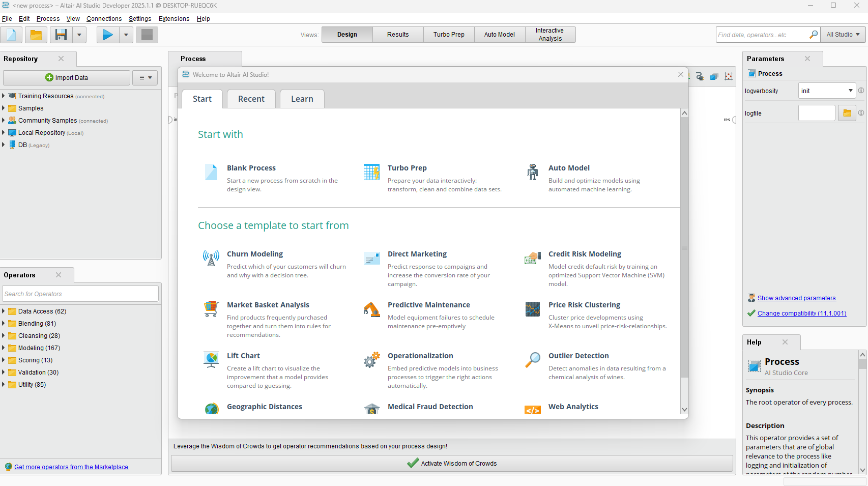
Task: Click the Churn Modeling antenna icon
Action: (211, 258)
